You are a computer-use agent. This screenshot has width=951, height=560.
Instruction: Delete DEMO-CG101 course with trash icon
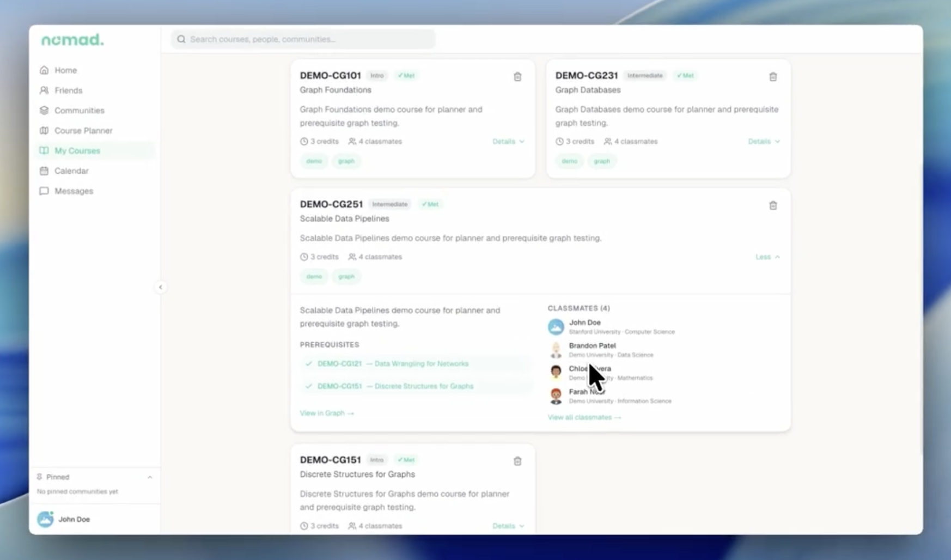pos(517,77)
